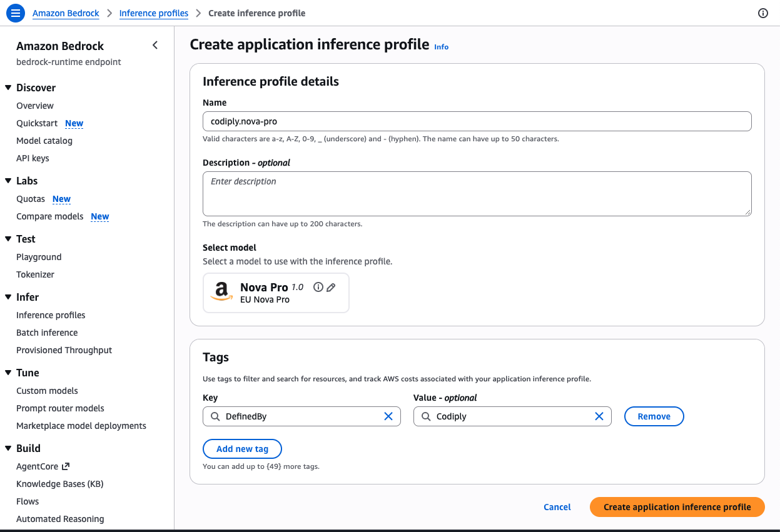Click the Amazon logo on model card
Screen dimensions: 780x532
click(221, 292)
